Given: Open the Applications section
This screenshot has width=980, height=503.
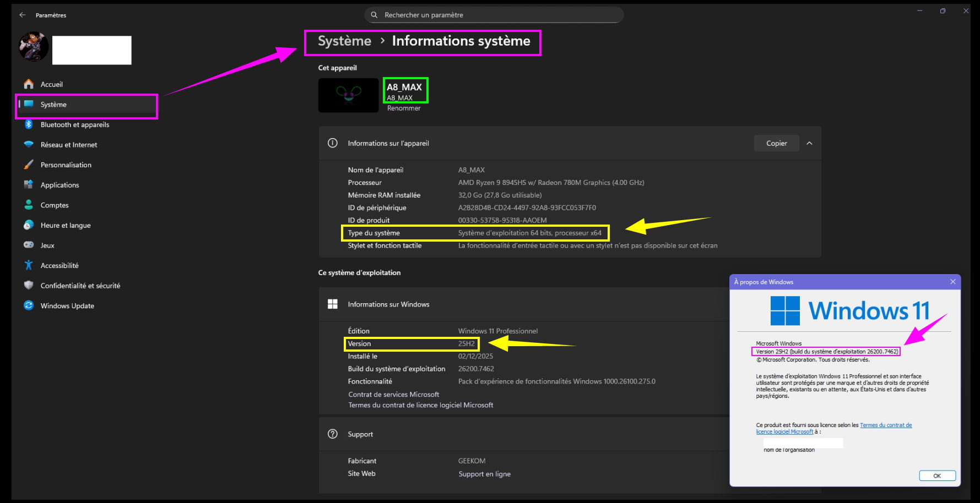Looking at the screenshot, I should pyautogui.click(x=59, y=185).
